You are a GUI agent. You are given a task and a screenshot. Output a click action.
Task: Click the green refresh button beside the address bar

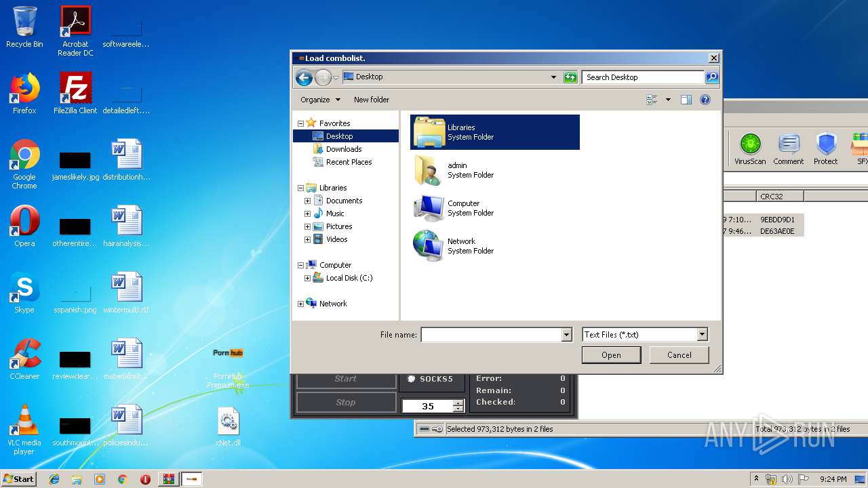(x=570, y=77)
